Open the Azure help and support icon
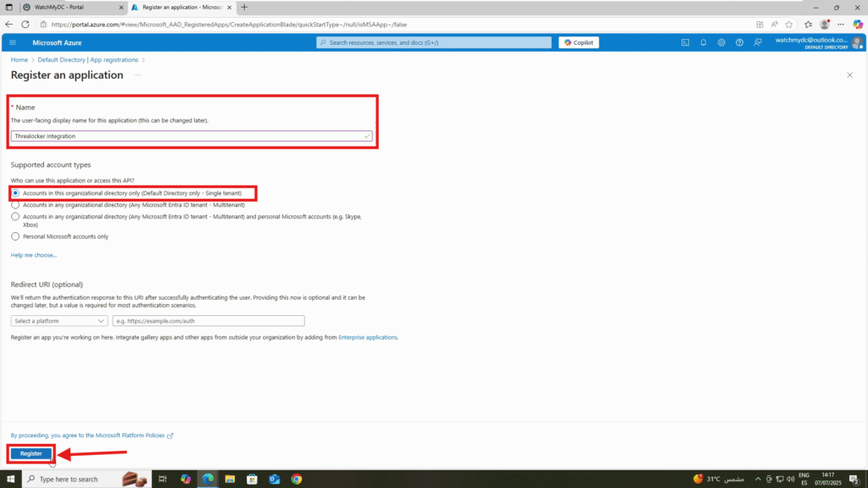The width and height of the screenshot is (868, 488). (739, 42)
